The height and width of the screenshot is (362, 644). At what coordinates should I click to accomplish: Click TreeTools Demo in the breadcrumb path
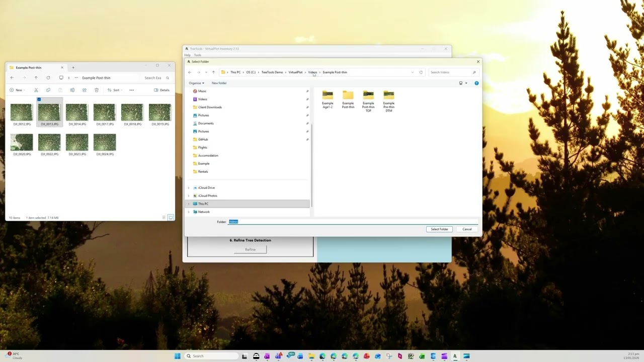tap(272, 72)
